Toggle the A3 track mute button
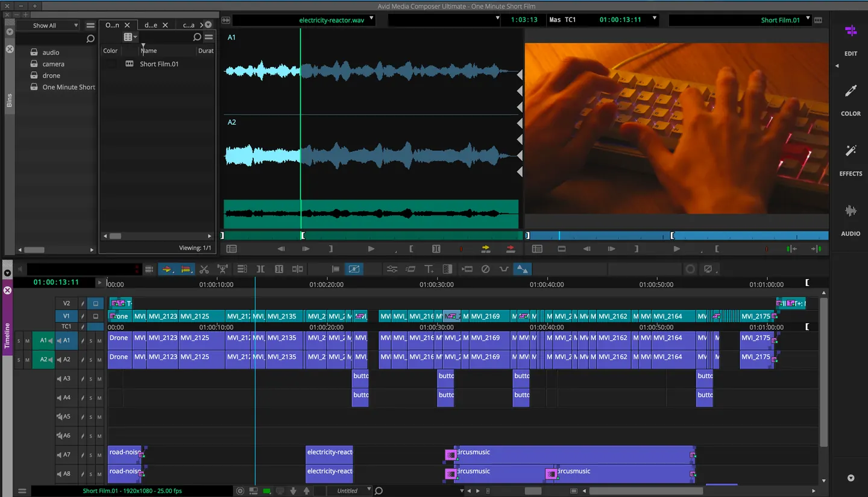The height and width of the screenshot is (497, 868). tap(99, 379)
